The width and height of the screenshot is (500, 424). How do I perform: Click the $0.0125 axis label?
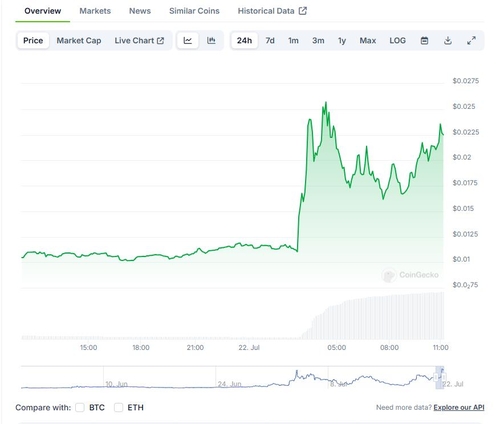click(x=465, y=234)
